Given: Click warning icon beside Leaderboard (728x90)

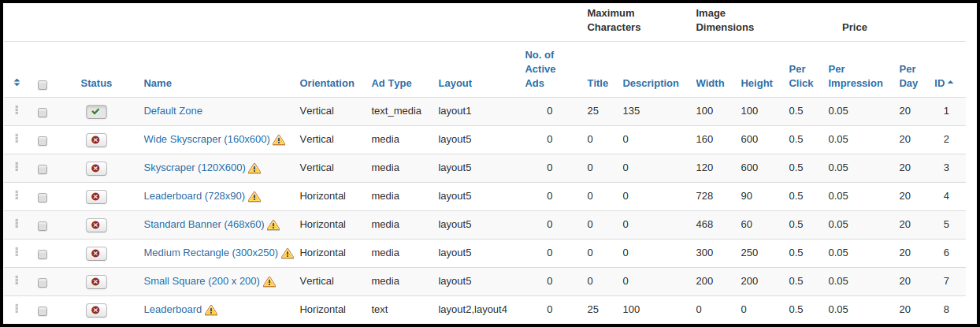Looking at the screenshot, I should coord(254,197).
